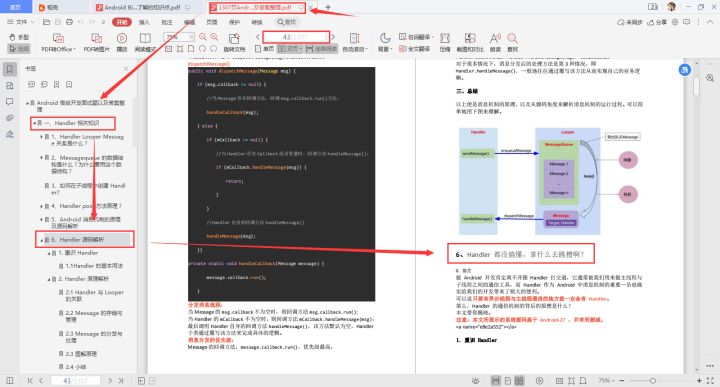
Task: Close the 书签 bookmark panel
Action: pos(126,69)
